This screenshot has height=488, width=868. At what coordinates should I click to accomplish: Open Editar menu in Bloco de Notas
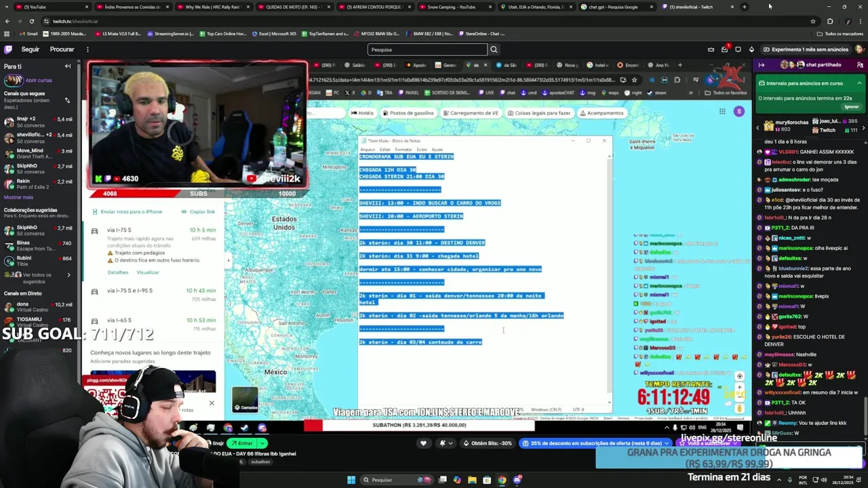pyautogui.click(x=384, y=149)
